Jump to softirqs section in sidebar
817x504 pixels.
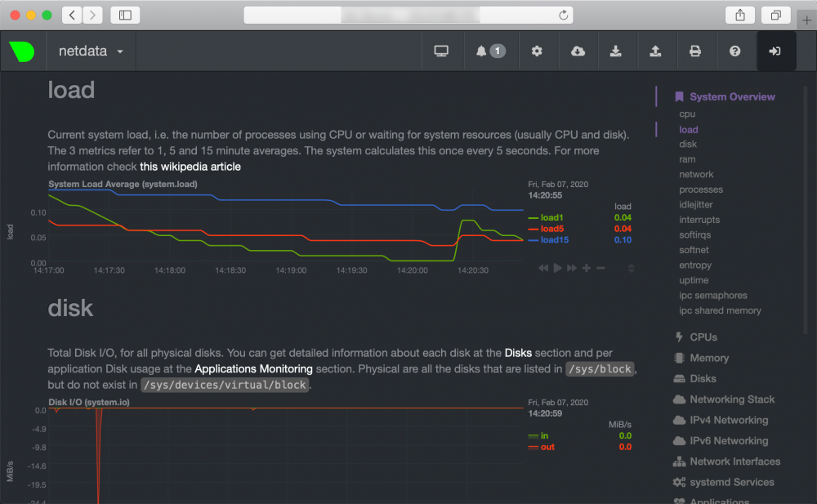point(694,235)
